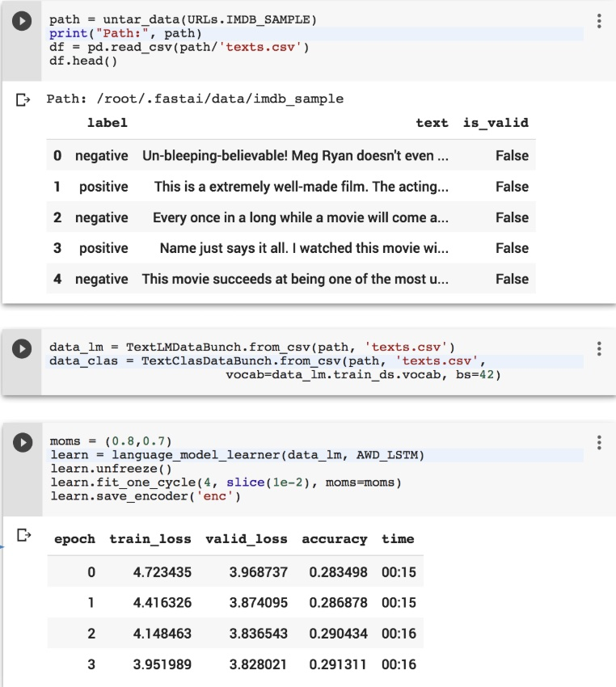Click the epoch 3 results row
Image resolution: width=616 pixels, height=687 pixels.
(234, 664)
